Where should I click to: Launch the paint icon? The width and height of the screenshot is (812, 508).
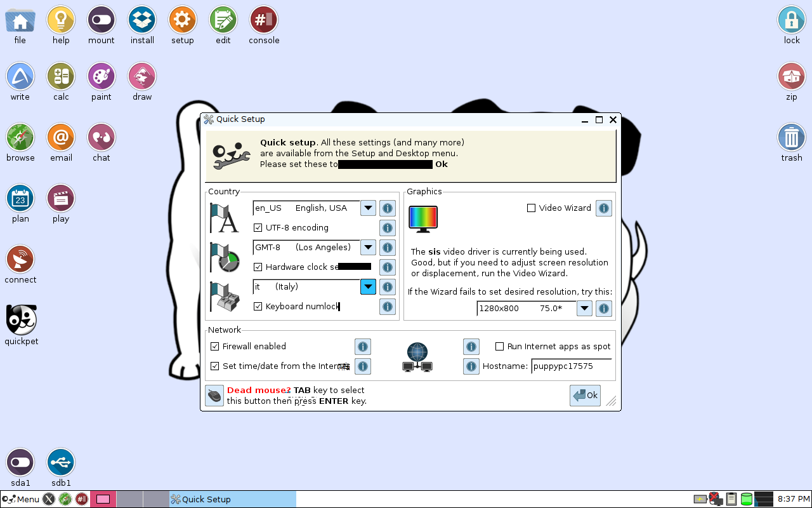[x=101, y=77]
